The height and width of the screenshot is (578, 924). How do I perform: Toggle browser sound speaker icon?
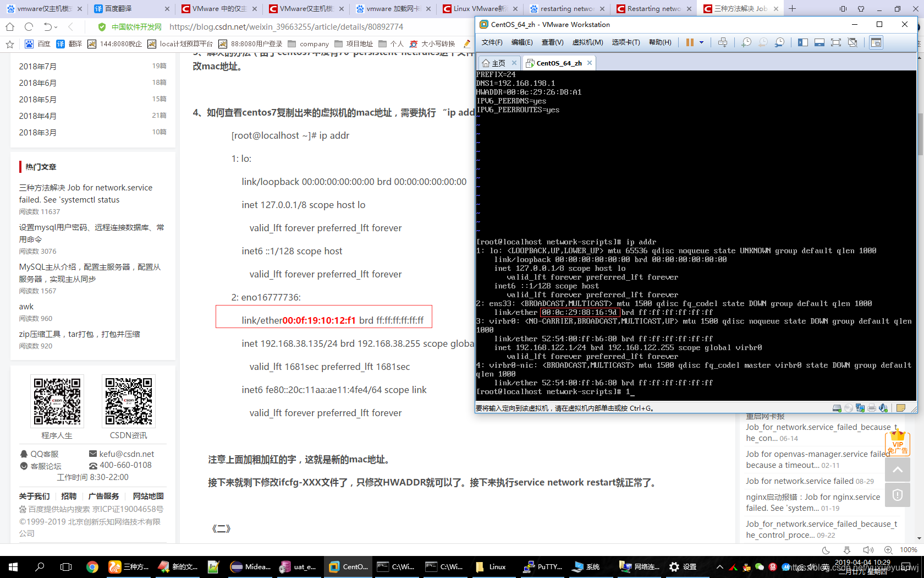click(868, 550)
